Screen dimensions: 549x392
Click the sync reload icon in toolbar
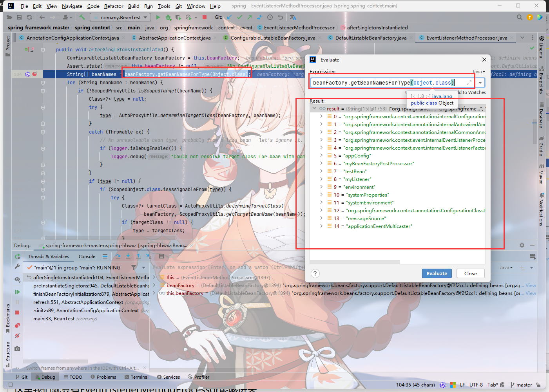[29, 17]
